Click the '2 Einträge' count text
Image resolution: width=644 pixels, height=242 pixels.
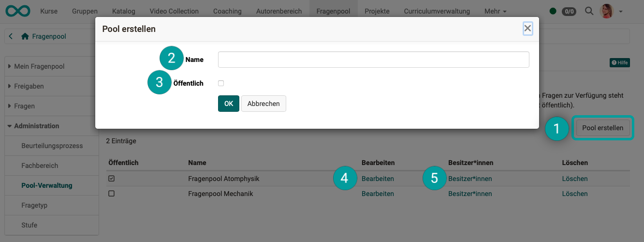pyautogui.click(x=121, y=141)
